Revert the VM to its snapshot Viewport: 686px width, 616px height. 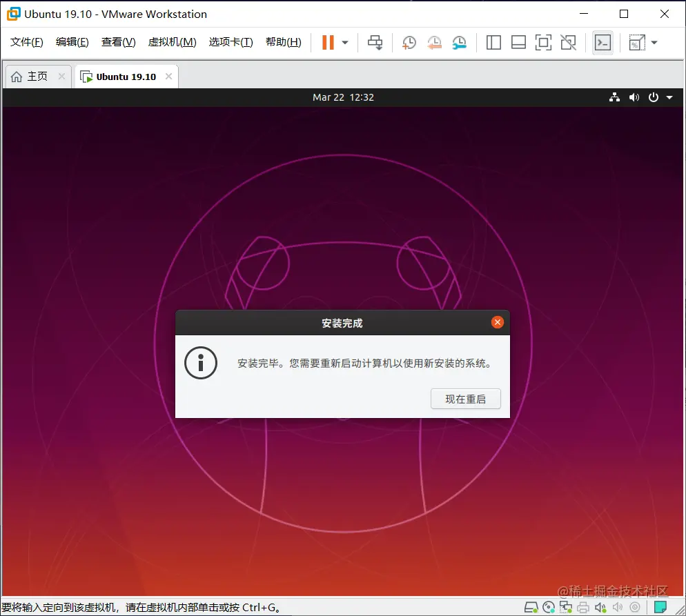(x=434, y=42)
